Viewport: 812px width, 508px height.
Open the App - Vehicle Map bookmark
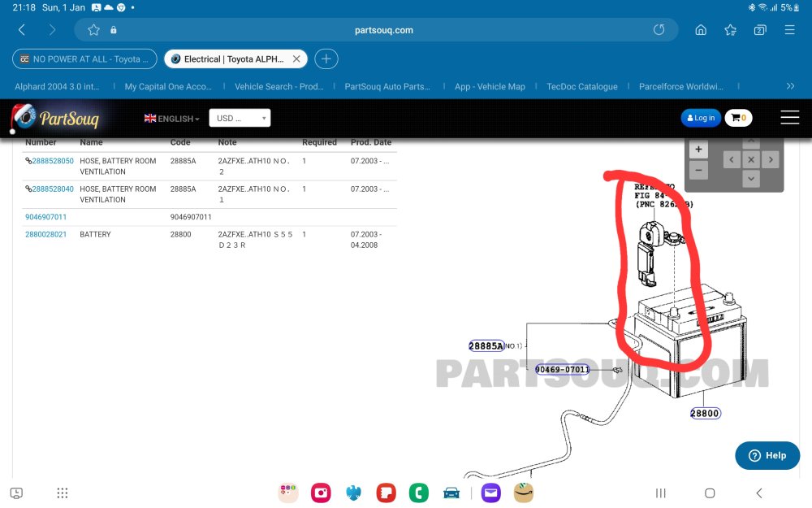coord(490,87)
